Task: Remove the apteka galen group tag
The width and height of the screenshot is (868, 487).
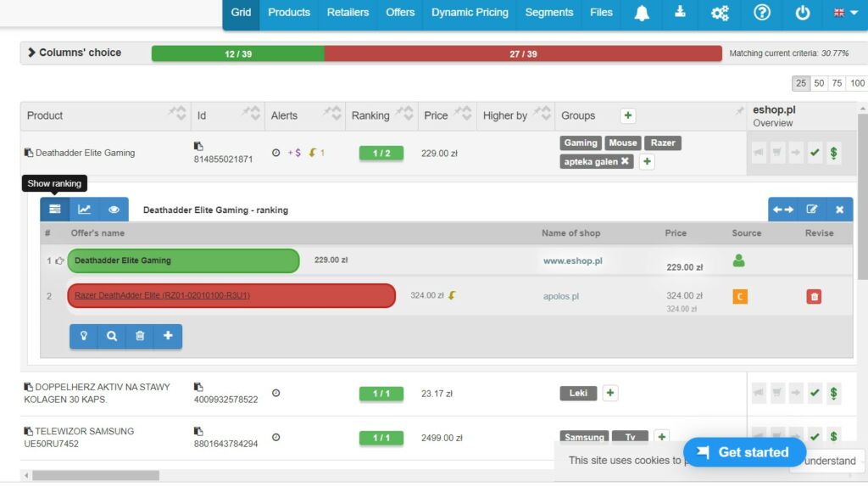Action: (x=625, y=161)
